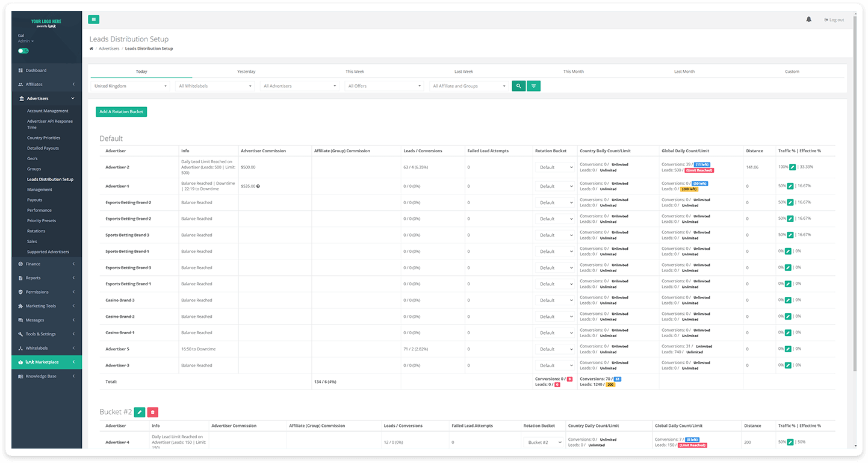
Task: Expand the Permissions sidebar menu
Action: pos(46,292)
